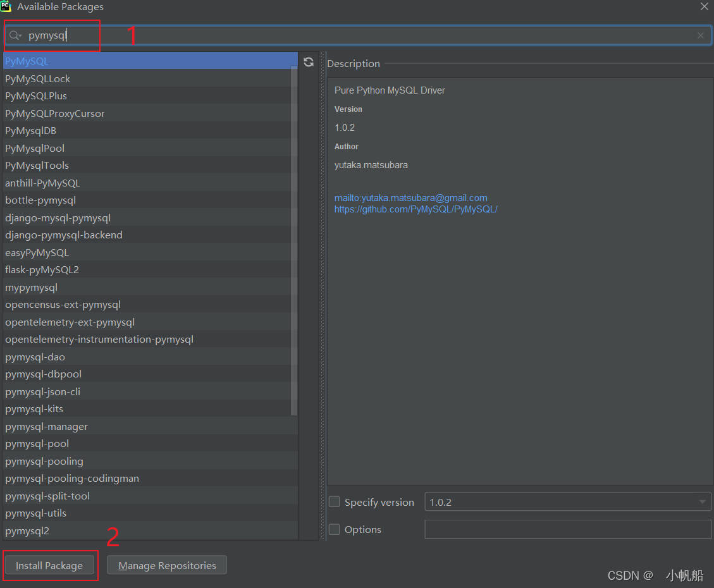
Task: Close the Available Packages dialog
Action: coord(704,6)
